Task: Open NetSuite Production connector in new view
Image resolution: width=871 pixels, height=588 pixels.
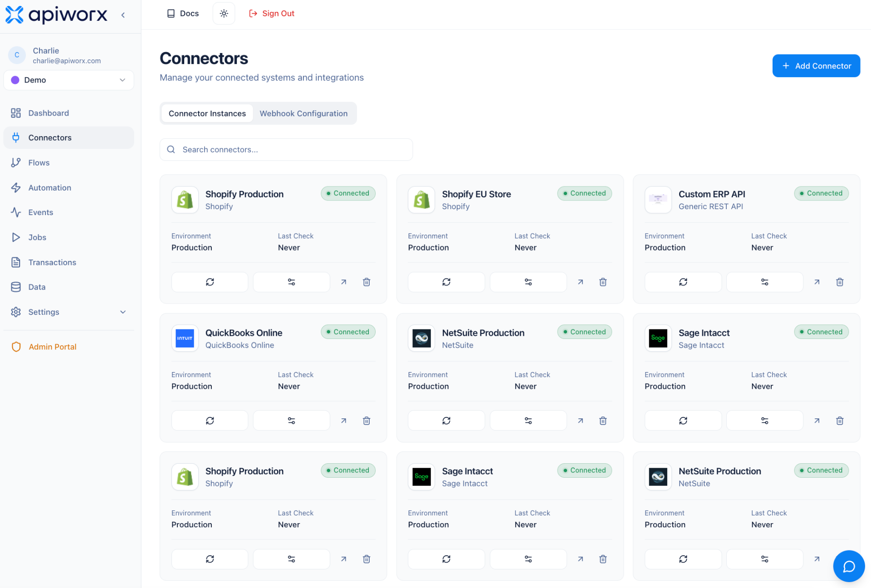Action: pyautogui.click(x=580, y=421)
